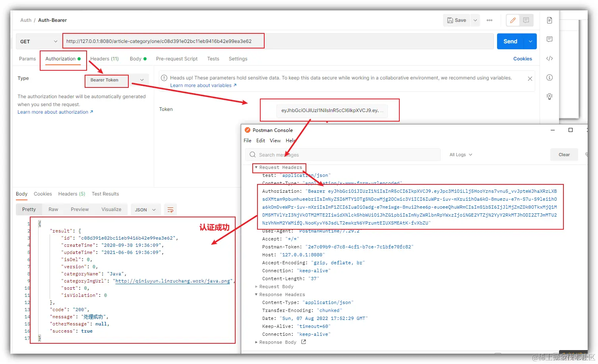Open the GET method dropdown
This screenshot has height=364, width=598.
coord(39,41)
